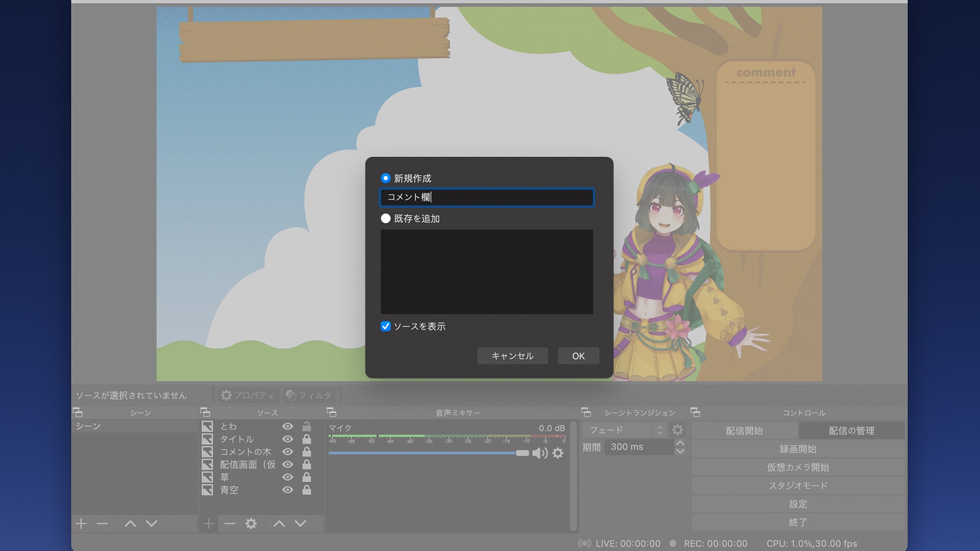Move a source down with the arrow icon

[300, 523]
